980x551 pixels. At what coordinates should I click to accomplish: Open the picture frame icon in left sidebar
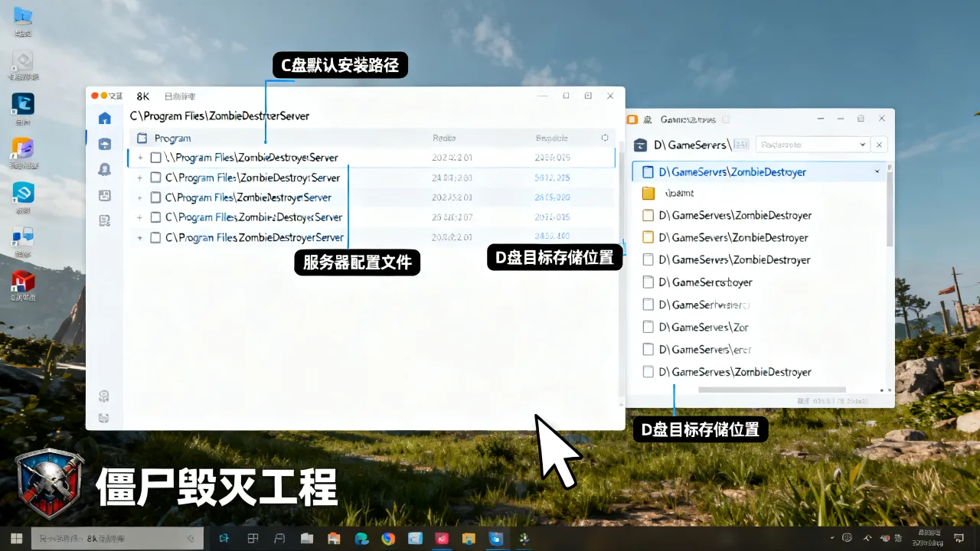105,196
